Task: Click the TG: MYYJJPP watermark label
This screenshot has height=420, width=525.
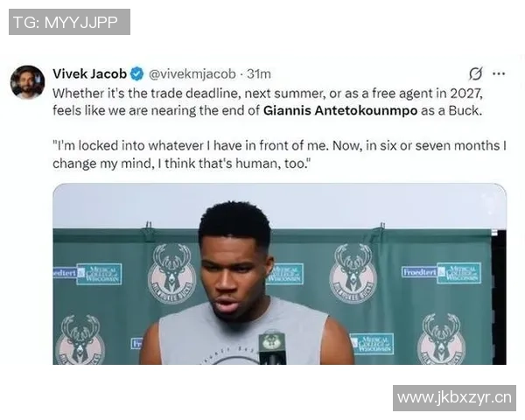Action: 69,22
